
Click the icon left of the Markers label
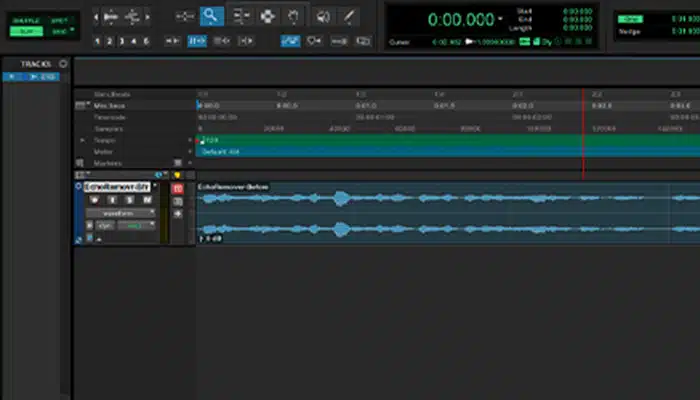coord(80,163)
